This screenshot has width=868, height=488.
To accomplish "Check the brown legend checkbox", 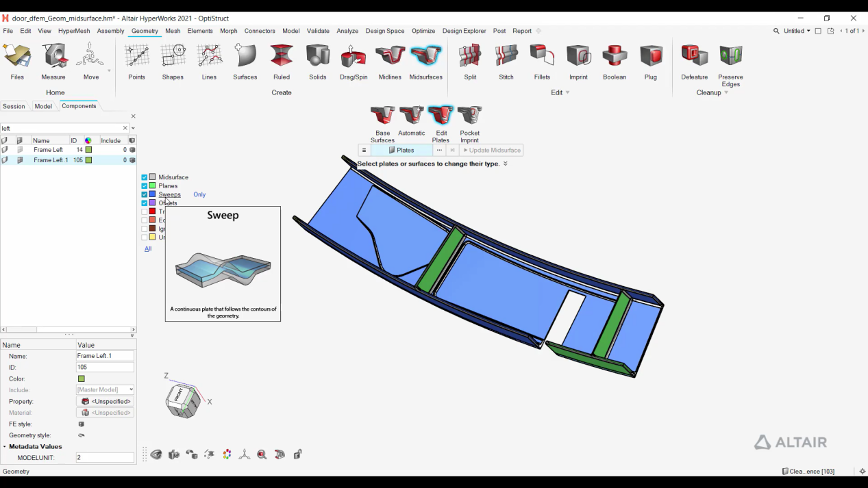I will (x=145, y=229).
